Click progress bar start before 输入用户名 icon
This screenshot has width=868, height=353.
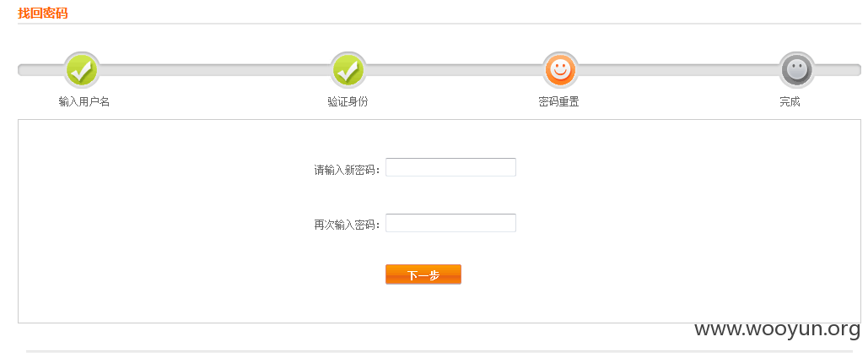41,70
